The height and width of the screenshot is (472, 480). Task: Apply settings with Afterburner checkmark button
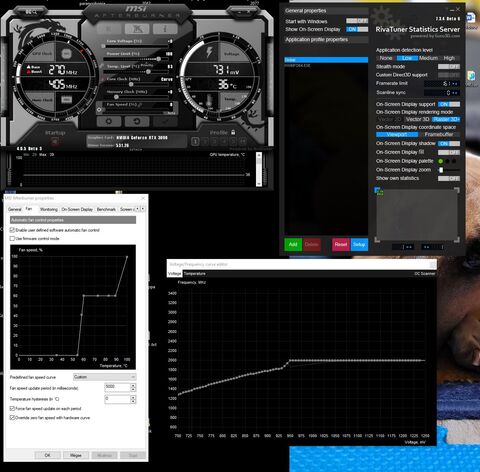[x=165, y=121]
